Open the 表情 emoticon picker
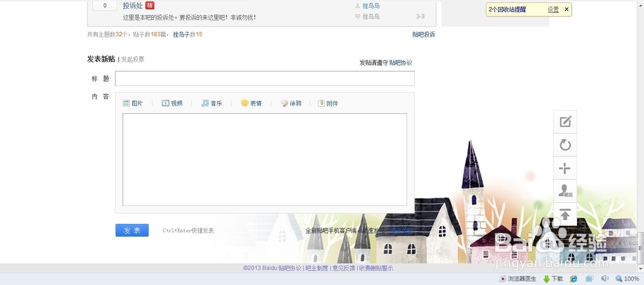The image size is (644, 285). (x=251, y=104)
